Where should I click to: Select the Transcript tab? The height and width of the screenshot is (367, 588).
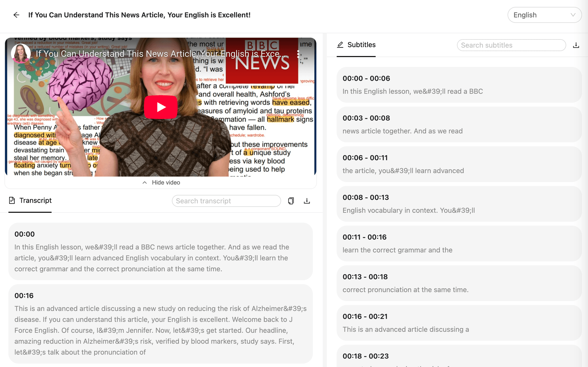point(30,200)
